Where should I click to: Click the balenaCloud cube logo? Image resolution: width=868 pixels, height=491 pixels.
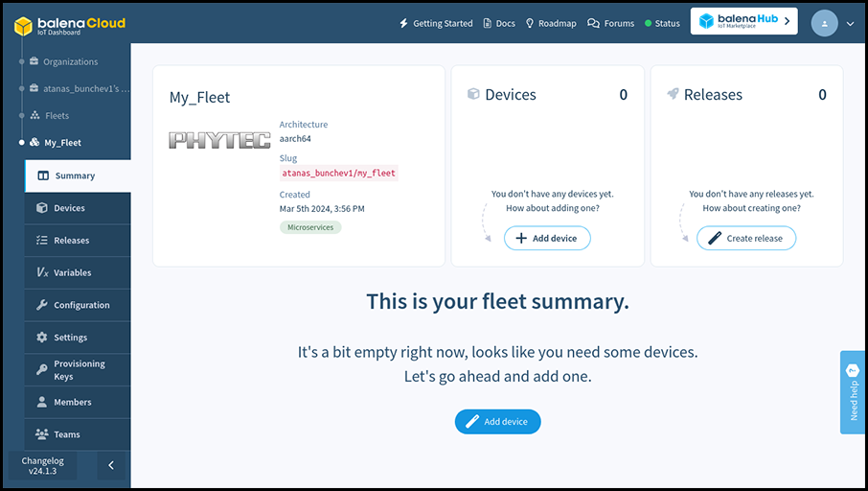point(23,26)
